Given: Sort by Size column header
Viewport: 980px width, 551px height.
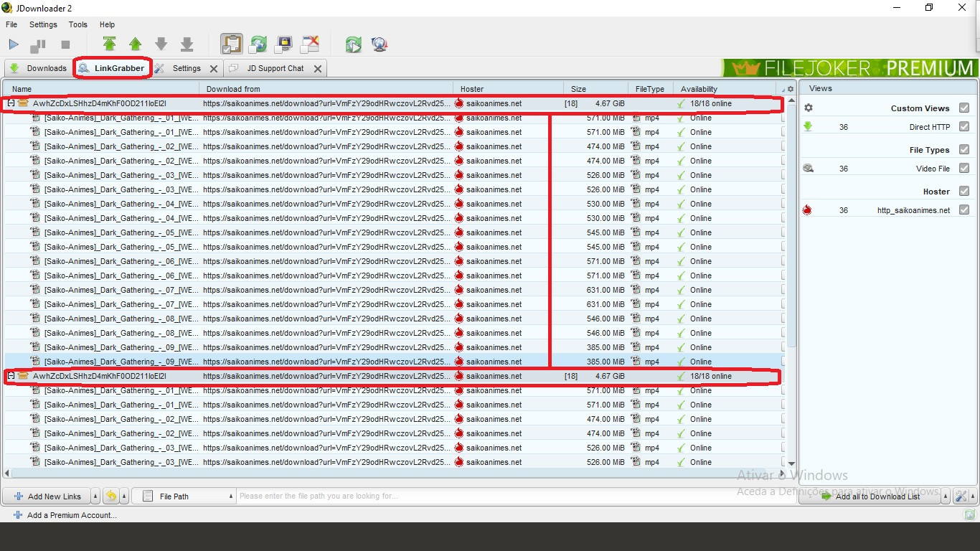Looking at the screenshot, I should 596,89.
